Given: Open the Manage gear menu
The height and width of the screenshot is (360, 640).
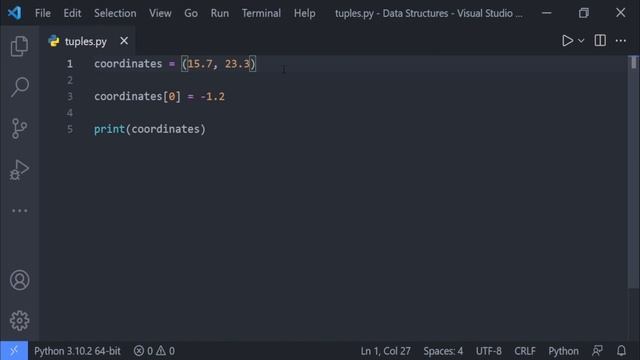Looking at the screenshot, I should tap(19, 321).
